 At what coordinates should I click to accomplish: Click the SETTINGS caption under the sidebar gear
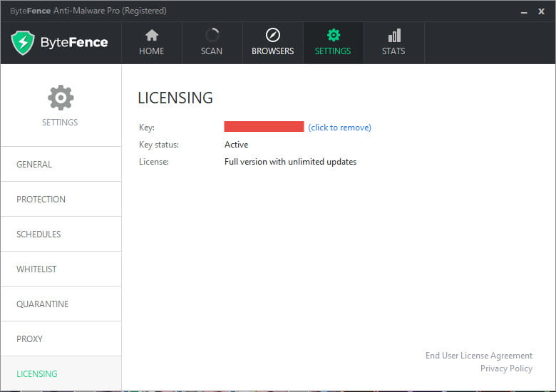60,123
